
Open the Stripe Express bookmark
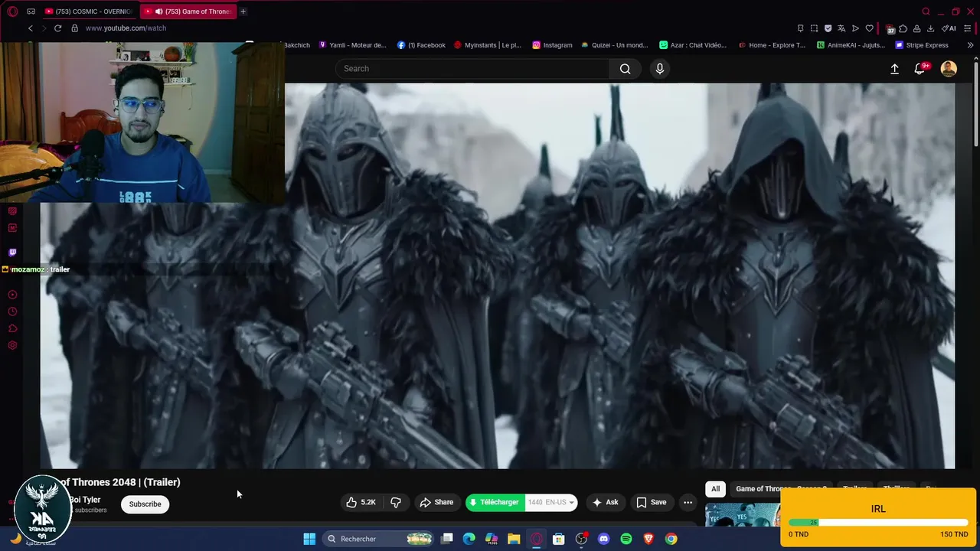point(922,45)
